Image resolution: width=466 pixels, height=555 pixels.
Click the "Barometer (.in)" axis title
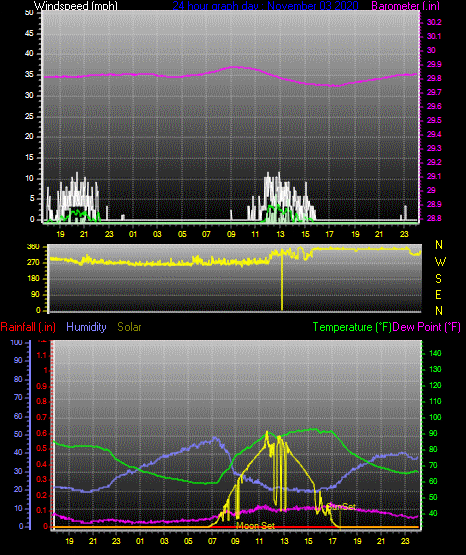click(x=405, y=6)
